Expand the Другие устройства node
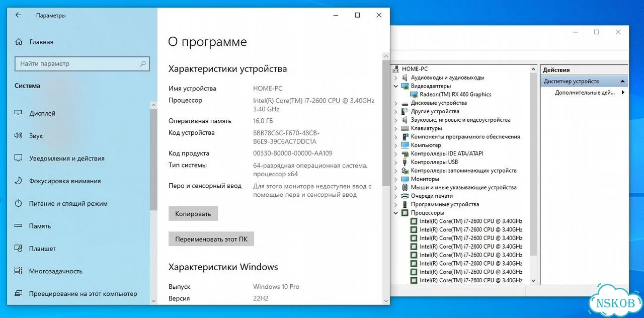 click(396, 111)
